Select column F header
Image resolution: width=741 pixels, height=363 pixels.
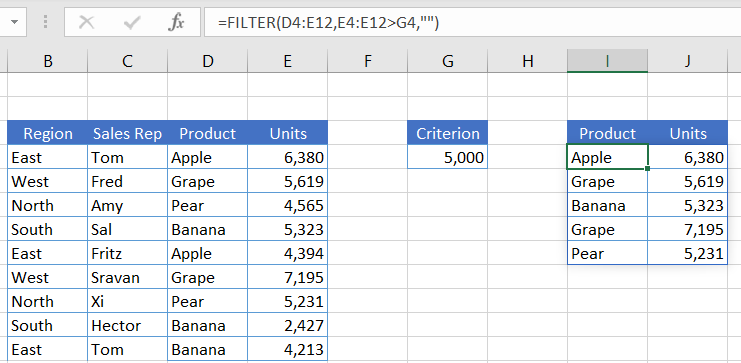(x=368, y=61)
